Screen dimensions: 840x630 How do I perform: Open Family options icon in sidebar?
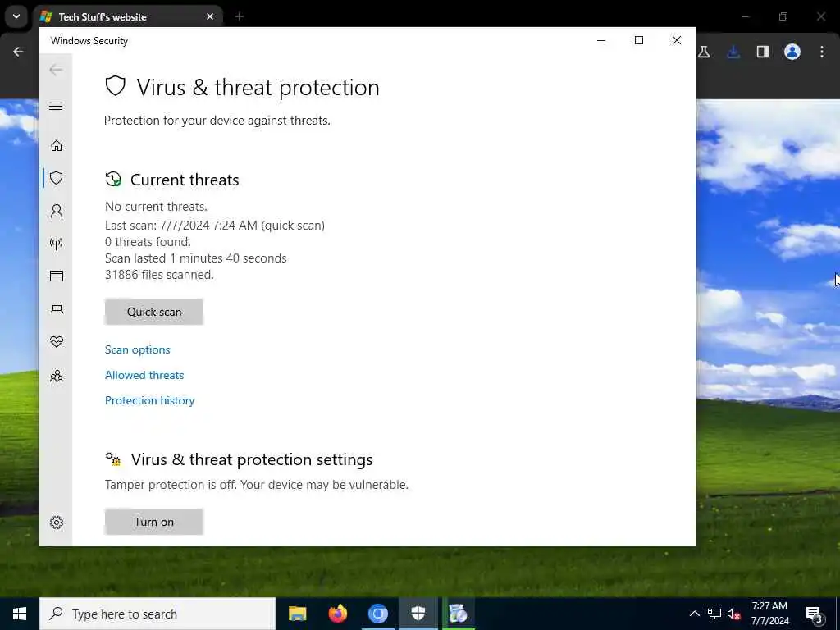pos(57,376)
